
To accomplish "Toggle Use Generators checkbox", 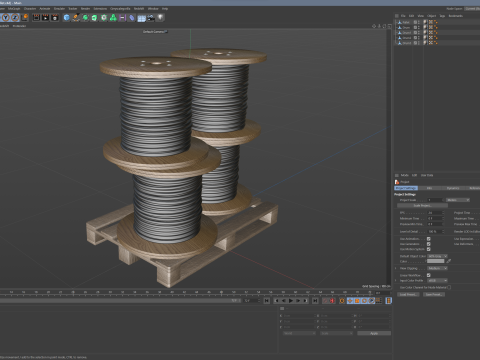I will [429, 244].
